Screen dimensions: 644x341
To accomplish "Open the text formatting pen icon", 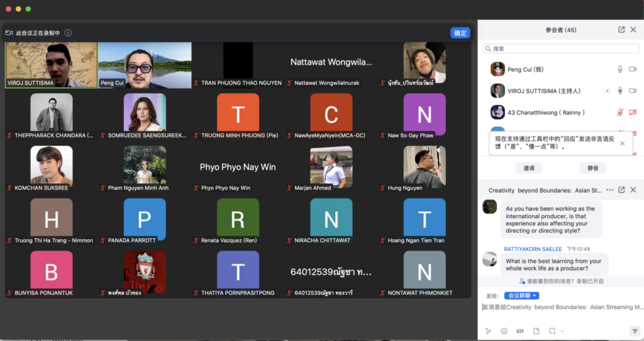I will click(488, 331).
